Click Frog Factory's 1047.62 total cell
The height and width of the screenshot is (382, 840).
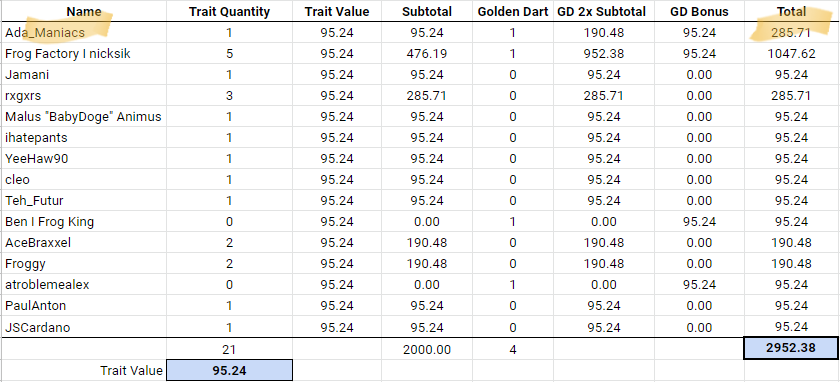click(x=791, y=54)
